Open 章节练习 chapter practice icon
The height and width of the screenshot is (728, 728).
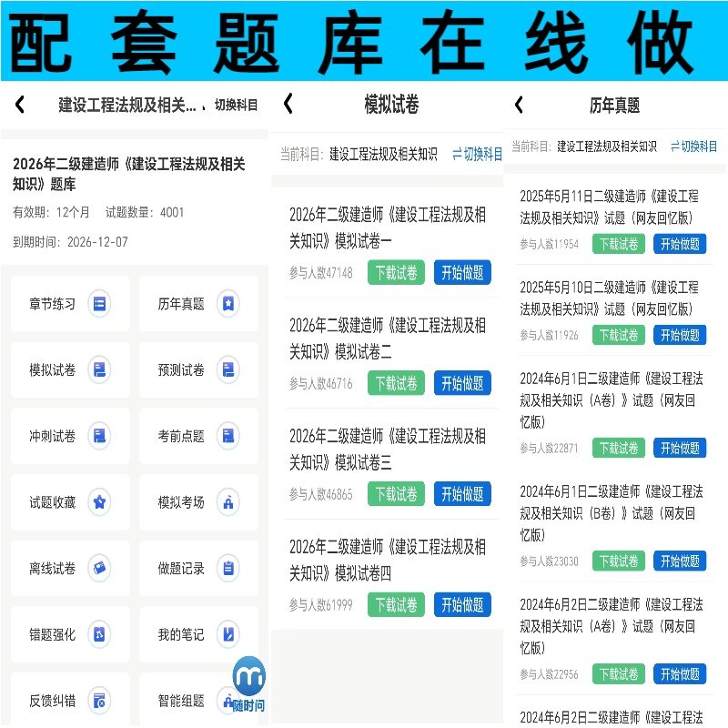pos(99,304)
